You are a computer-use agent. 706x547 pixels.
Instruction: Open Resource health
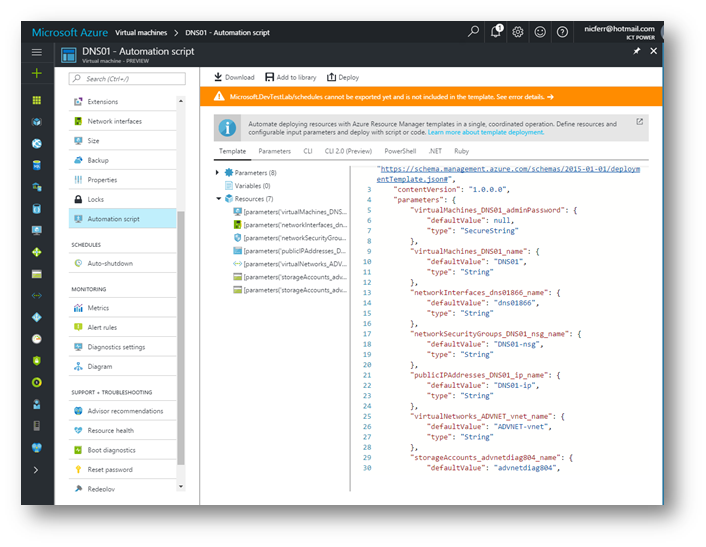point(122,430)
